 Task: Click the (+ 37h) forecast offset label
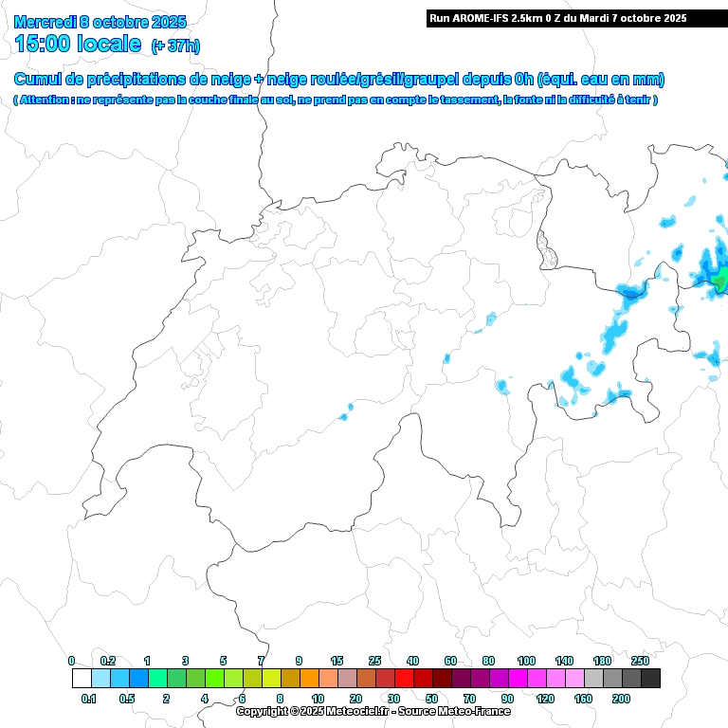coord(175,45)
